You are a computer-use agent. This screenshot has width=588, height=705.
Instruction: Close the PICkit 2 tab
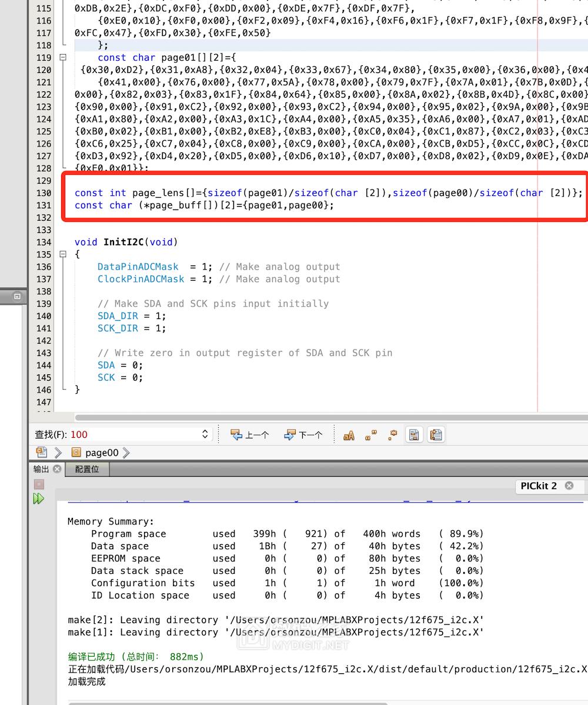[569, 485]
